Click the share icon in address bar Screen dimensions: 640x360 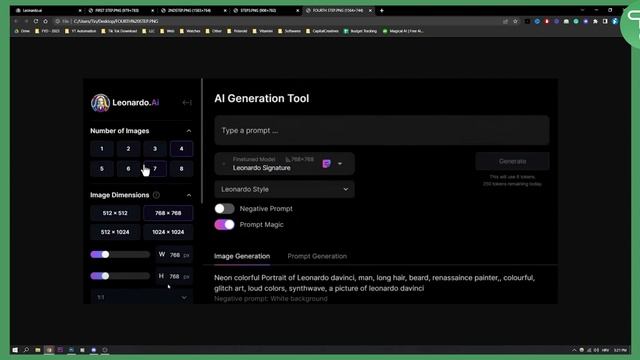[x=505, y=21]
